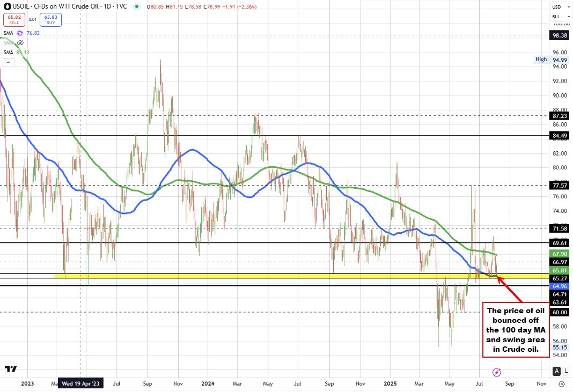Click the SELL 65.82 button
The width and height of the screenshot is (573, 392).
pos(14,20)
